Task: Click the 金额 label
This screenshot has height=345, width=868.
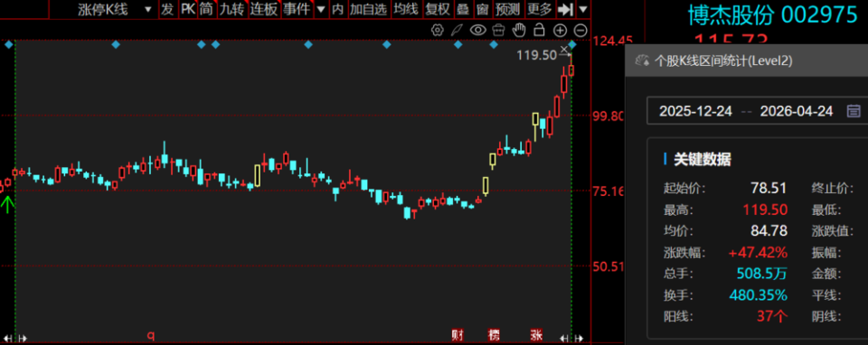Action: point(826,274)
